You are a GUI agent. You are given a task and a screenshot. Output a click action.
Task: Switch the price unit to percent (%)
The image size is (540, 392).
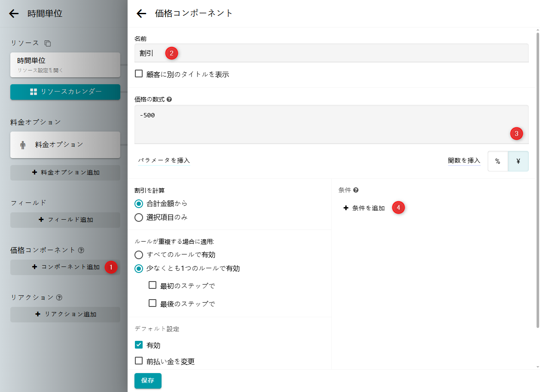pos(497,161)
